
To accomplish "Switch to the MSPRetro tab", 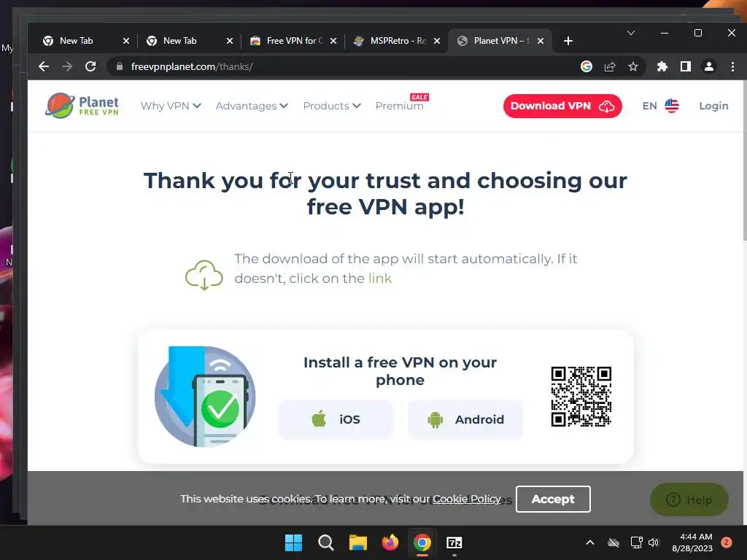I will pyautogui.click(x=398, y=41).
